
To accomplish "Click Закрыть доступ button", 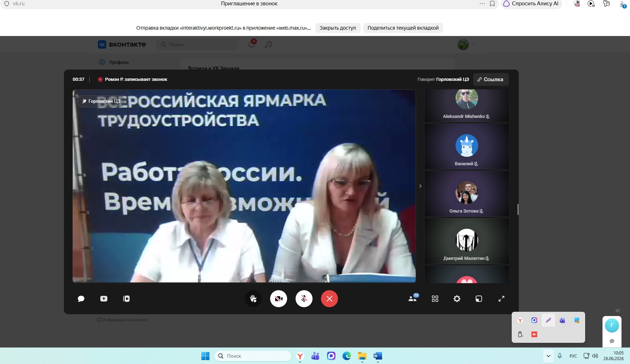I will coord(338,28).
